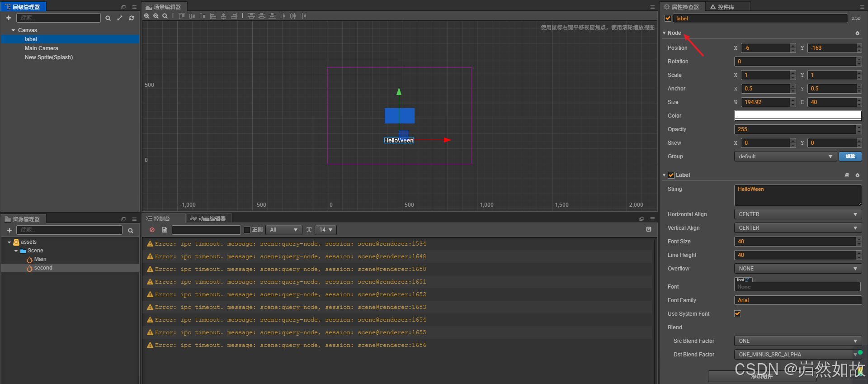Click the hierarchy search magnifier icon
This screenshot has width=868, height=384.
pos(108,18)
